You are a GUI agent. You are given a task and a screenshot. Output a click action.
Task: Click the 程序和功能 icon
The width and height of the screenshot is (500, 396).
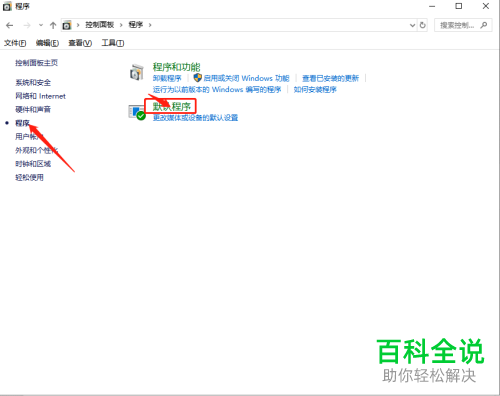coord(136,72)
